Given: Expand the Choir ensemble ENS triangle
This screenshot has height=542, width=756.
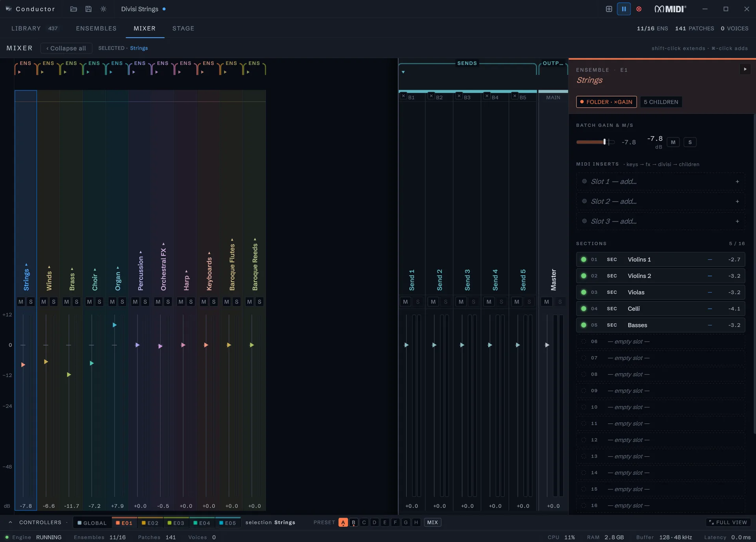Looking at the screenshot, I should [88, 72].
